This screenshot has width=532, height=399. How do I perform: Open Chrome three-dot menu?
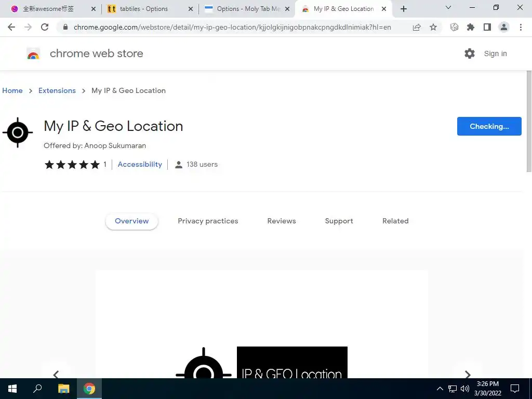click(521, 27)
